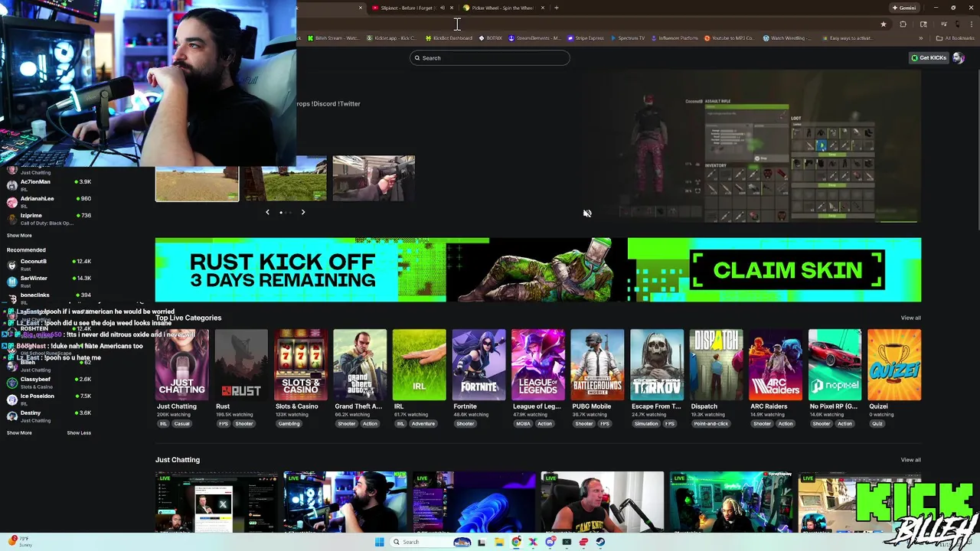The height and width of the screenshot is (551, 980).
Task: Open AdrianahLee channel in sidebar
Action: pyautogui.click(x=49, y=201)
